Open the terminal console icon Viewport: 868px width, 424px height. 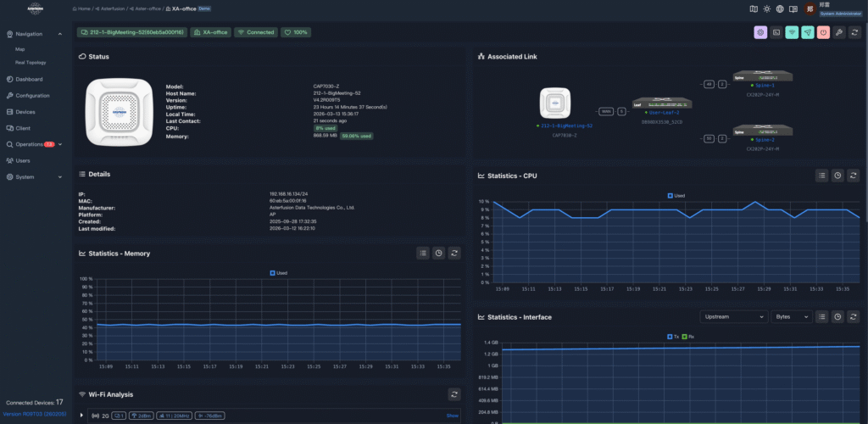[776, 32]
